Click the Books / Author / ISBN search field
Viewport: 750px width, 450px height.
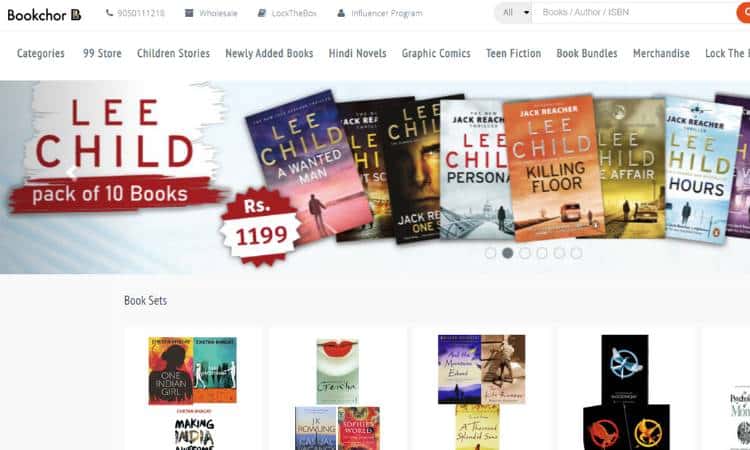[x=634, y=12]
